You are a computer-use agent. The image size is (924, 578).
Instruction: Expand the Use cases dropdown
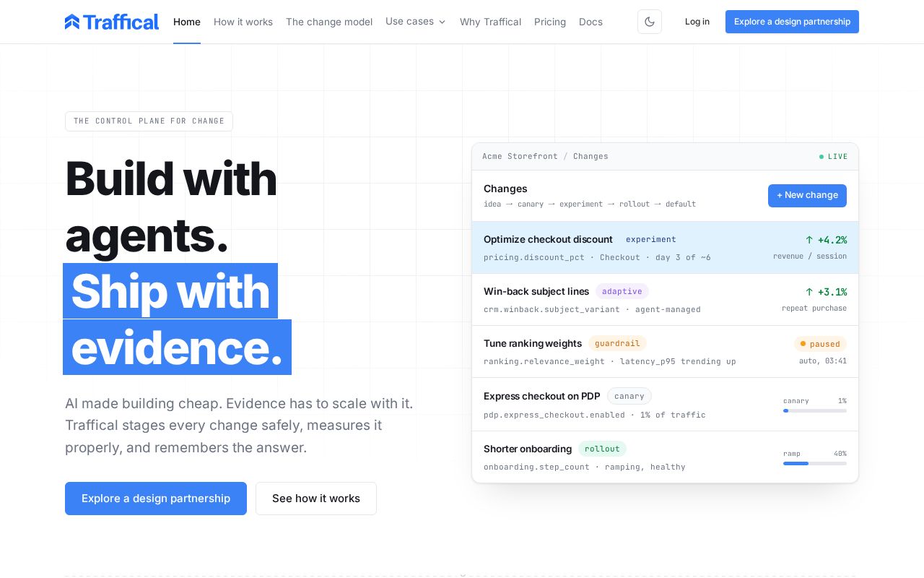click(416, 22)
